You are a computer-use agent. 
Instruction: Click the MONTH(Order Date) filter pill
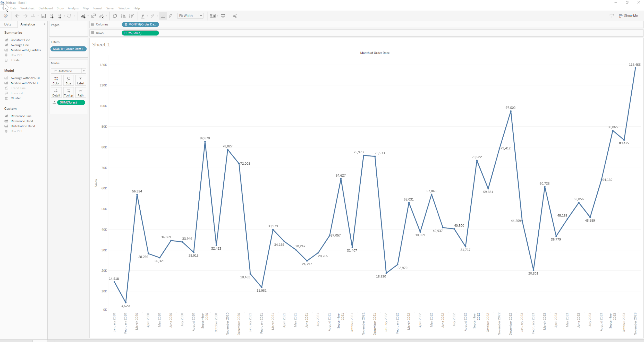click(68, 49)
